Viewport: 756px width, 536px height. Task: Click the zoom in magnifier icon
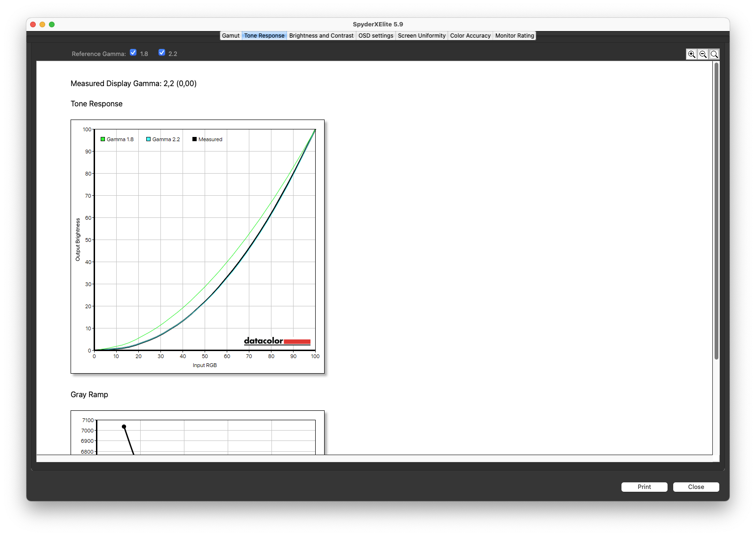(x=692, y=54)
